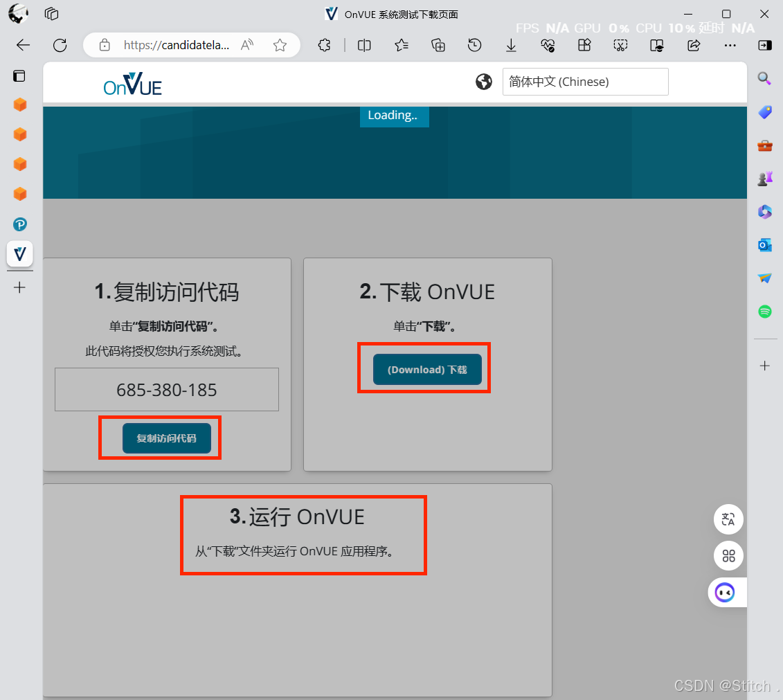Open browser history clock icon

point(474,46)
